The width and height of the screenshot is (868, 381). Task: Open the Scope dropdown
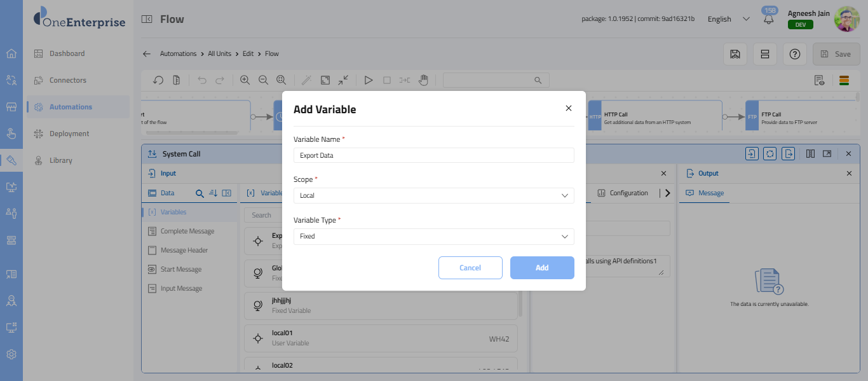[433, 195]
